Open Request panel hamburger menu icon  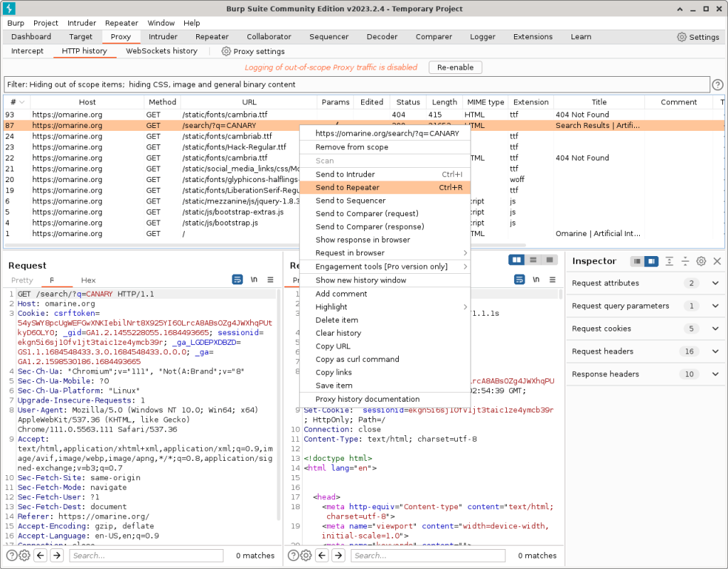271,280
